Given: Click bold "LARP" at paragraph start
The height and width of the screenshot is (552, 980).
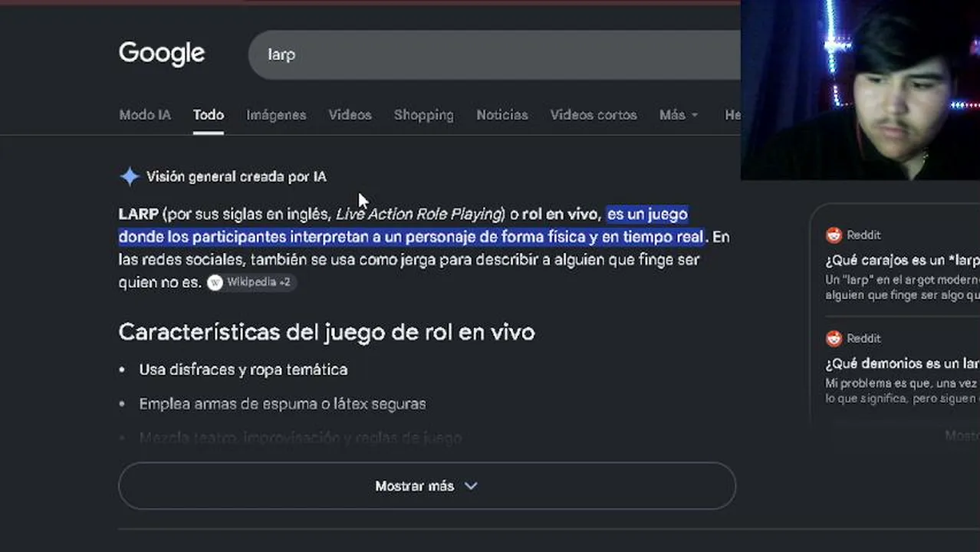Looking at the screenshot, I should coord(139,214).
